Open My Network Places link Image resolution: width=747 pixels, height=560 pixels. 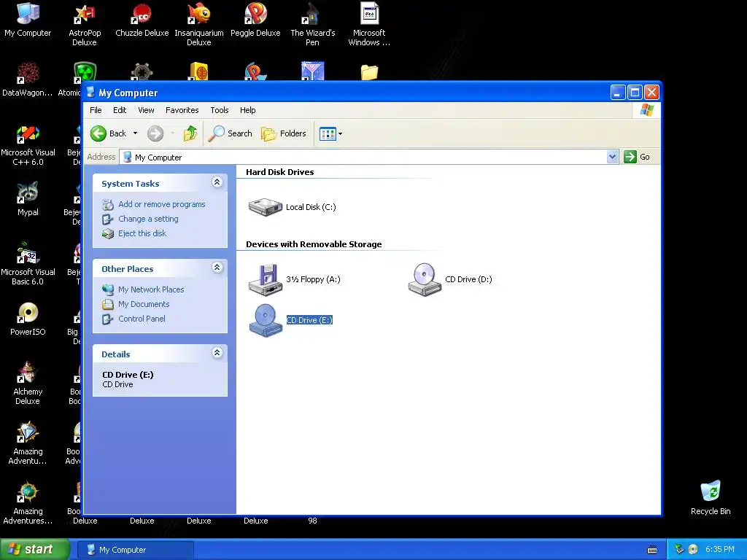pos(151,289)
